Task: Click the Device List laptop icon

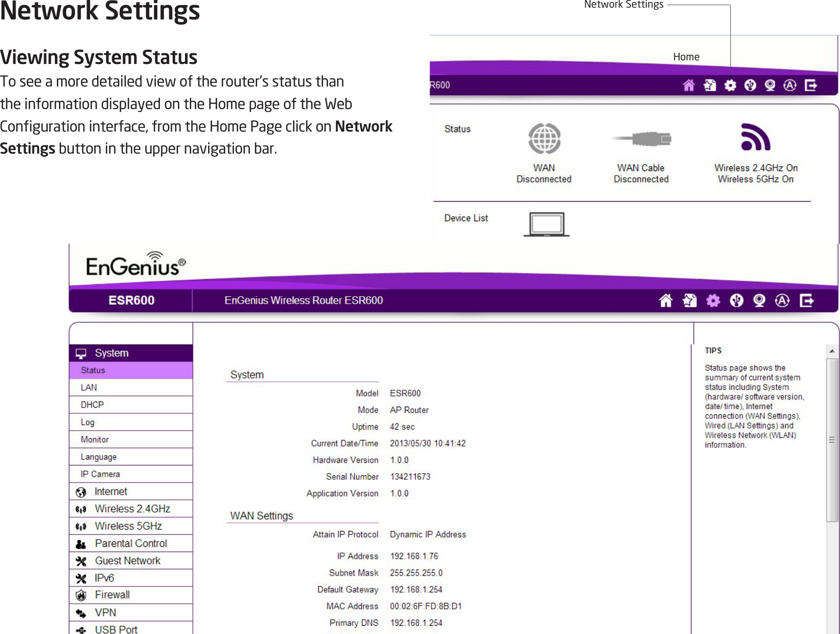Action: (x=546, y=224)
